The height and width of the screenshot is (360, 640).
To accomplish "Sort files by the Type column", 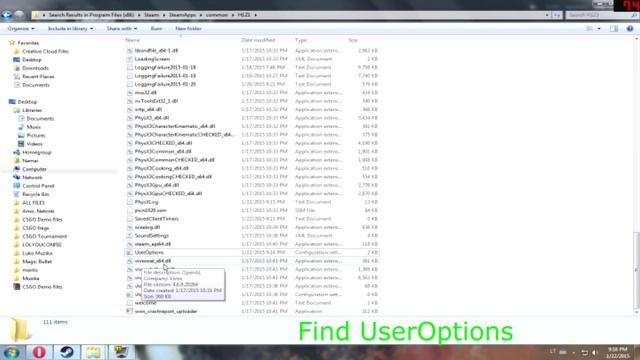I will [301, 40].
